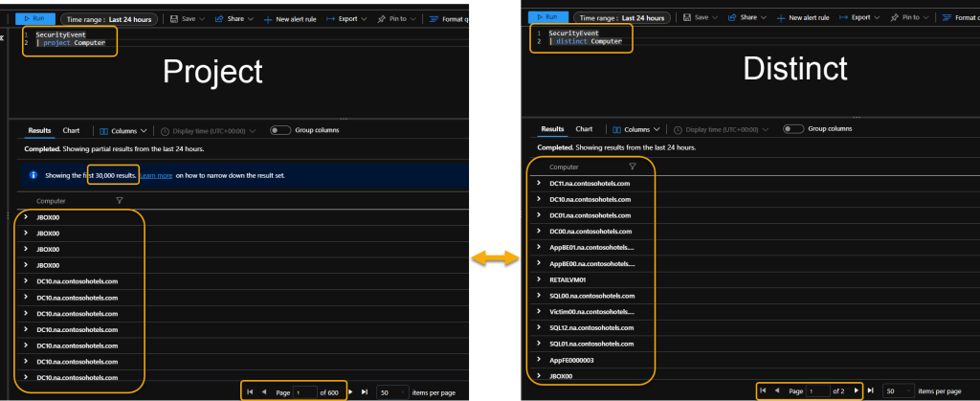Click Computer column filter icon in Distinct panel

tap(633, 167)
